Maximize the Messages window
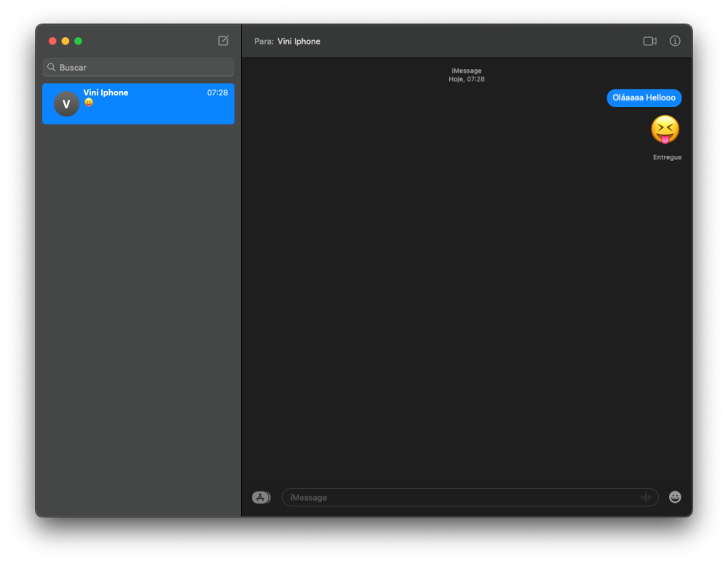Image resolution: width=728 pixels, height=564 pixels. tap(79, 41)
